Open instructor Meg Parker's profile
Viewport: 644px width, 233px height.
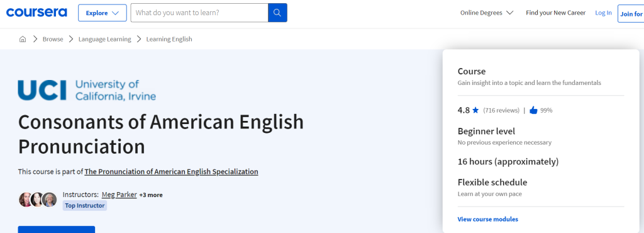tap(119, 195)
